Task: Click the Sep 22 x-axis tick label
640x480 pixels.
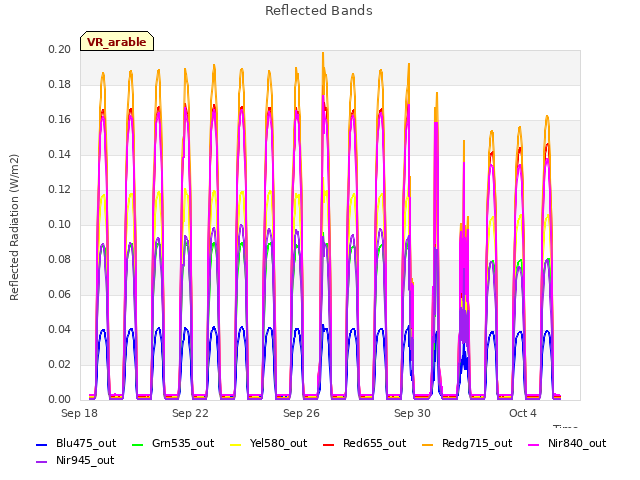Action: 190,413
